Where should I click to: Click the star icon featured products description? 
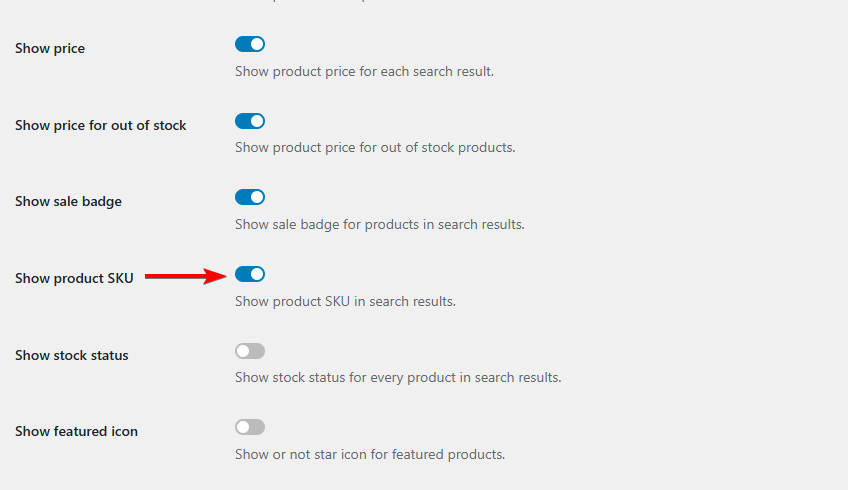pyautogui.click(x=370, y=454)
